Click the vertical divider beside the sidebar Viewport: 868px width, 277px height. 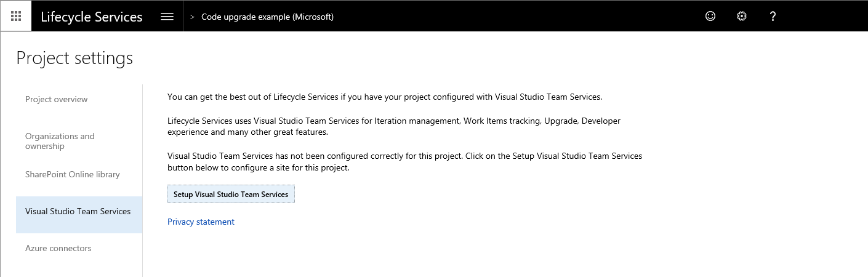pyautogui.click(x=143, y=180)
